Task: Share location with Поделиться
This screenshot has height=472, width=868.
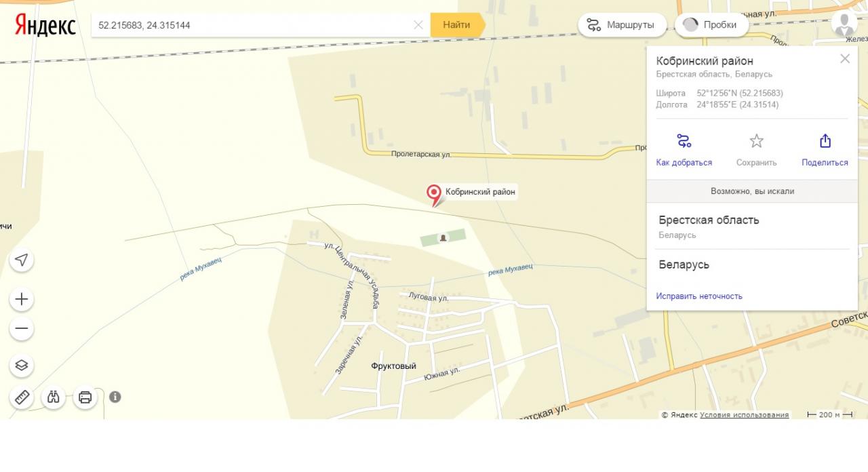Action: [x=825, y=151]
